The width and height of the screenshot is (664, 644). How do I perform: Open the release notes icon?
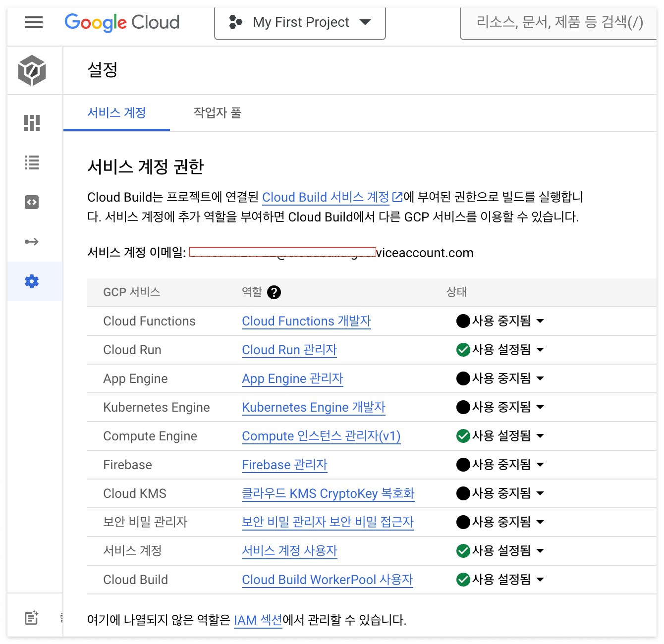click(x=32, y=618)
